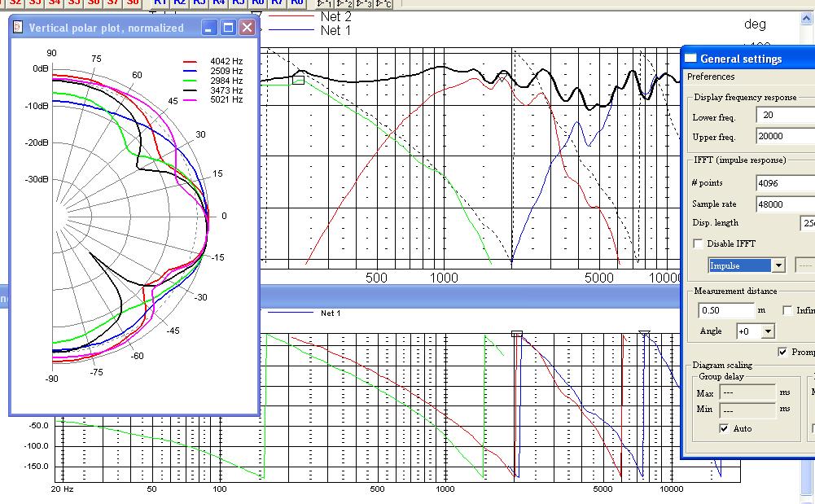Minimize the Vertical polar plot window
This screenshot has width=815, height=504.
pos(209,28)
